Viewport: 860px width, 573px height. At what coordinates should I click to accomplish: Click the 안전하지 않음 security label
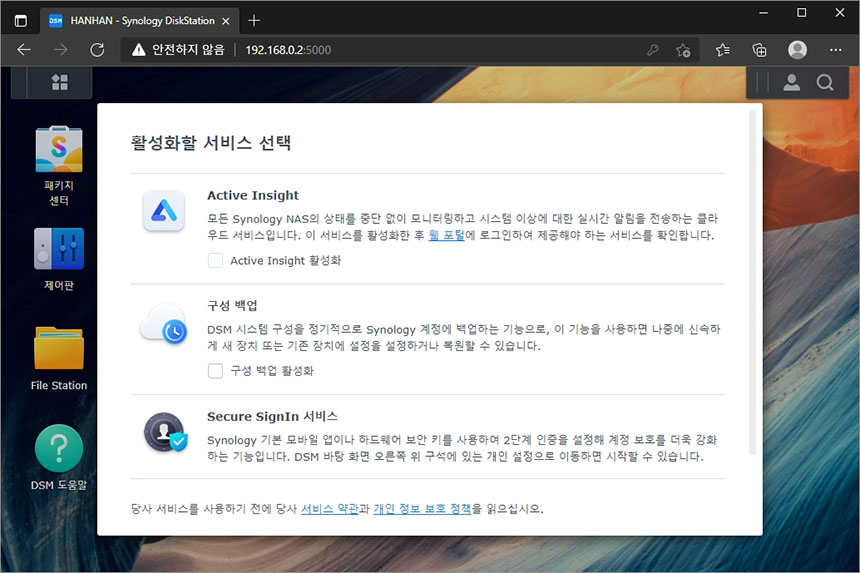pyautogui.click(x=188, y=50)
